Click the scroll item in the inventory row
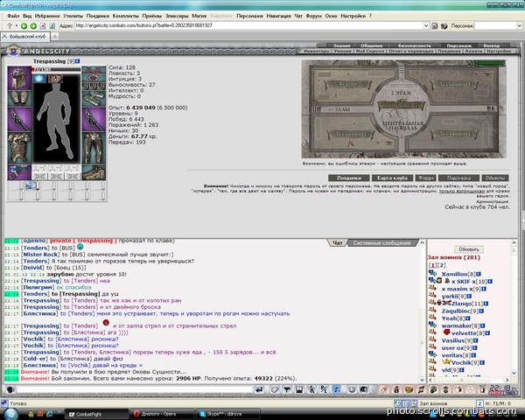 tap(32, 185)
